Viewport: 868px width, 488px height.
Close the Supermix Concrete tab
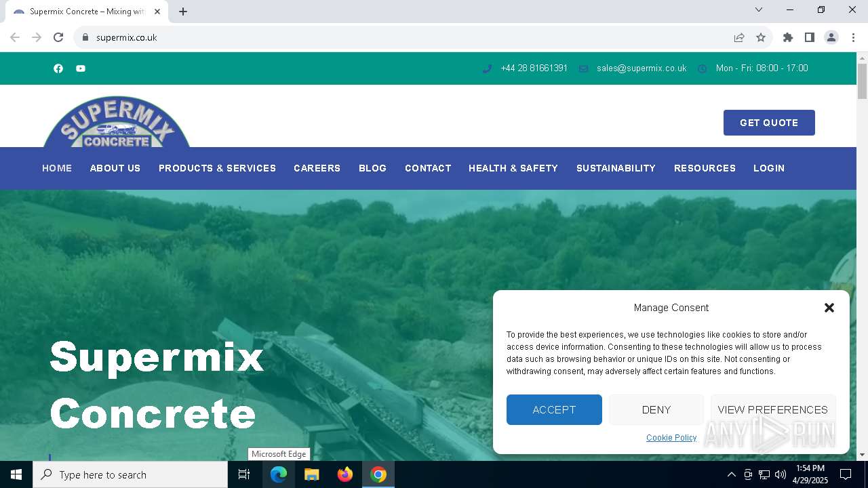click(157, 12)
